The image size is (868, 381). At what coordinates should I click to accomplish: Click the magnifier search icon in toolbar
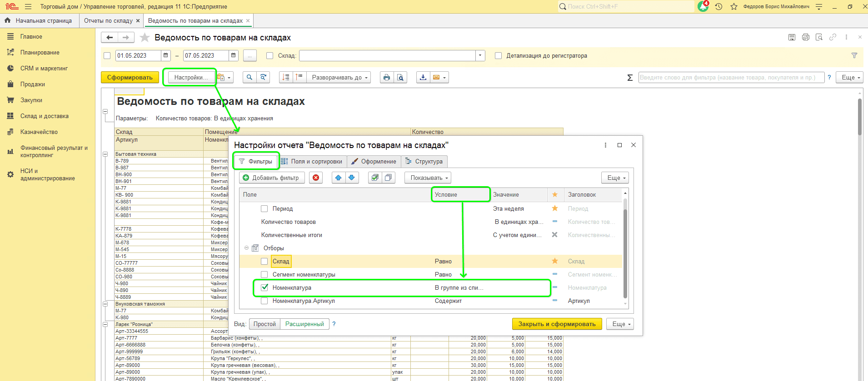click(249, 78)
